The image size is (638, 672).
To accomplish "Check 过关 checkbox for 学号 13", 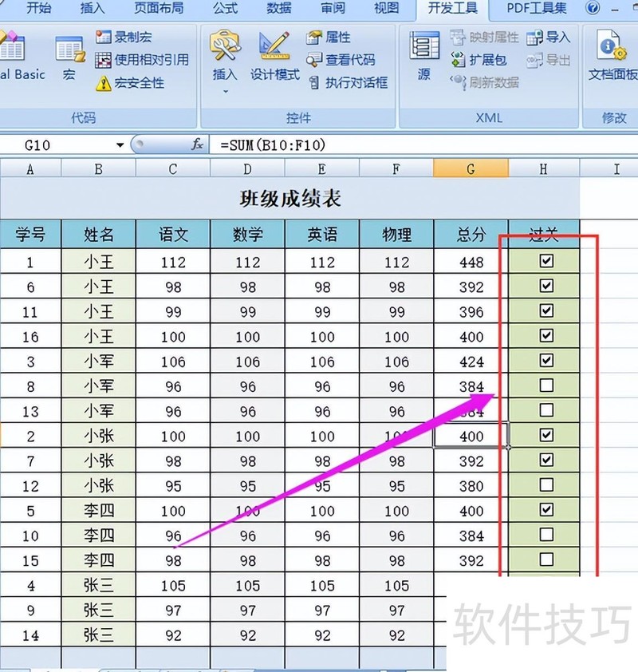I will (x=546, y=410).
